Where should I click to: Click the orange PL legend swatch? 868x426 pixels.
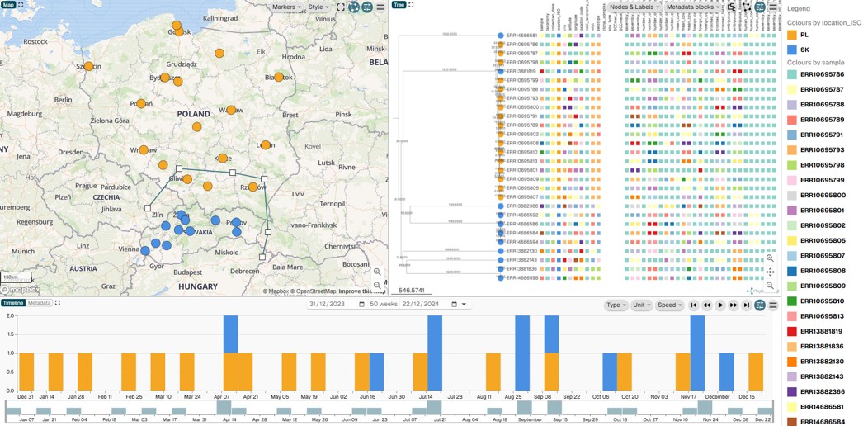792,35
